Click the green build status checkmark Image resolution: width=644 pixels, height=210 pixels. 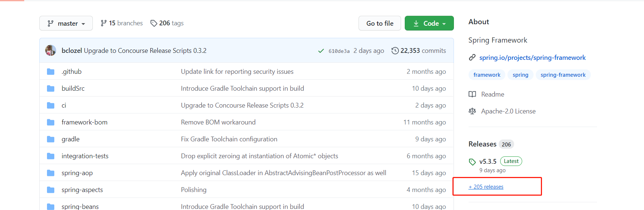pyautogui.click(x=321, y=51)
